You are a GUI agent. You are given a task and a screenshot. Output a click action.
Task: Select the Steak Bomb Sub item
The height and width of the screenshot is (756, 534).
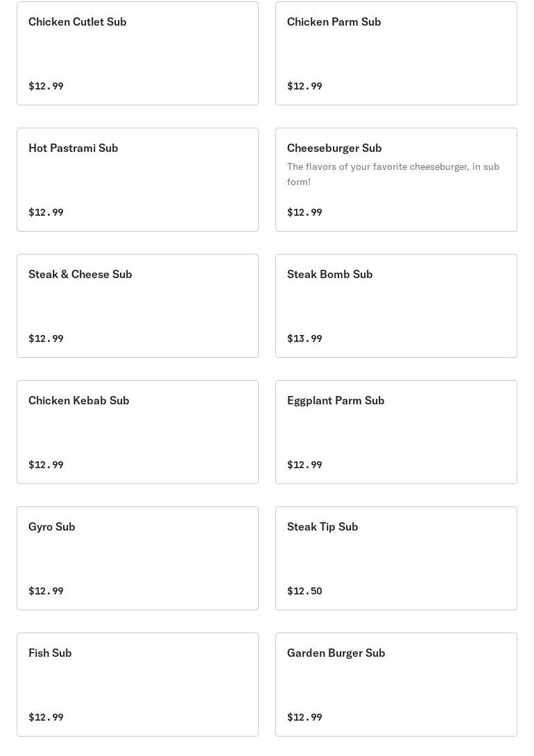(396, 306)
